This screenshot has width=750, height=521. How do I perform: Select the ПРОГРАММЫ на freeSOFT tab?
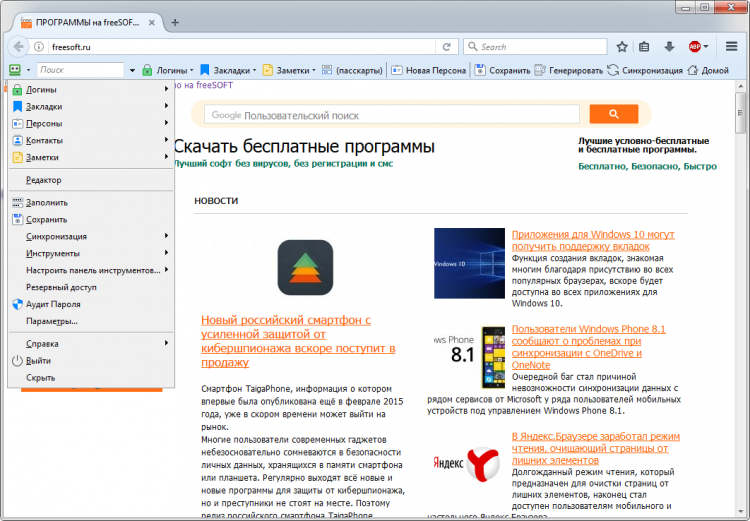pos(88,22)
